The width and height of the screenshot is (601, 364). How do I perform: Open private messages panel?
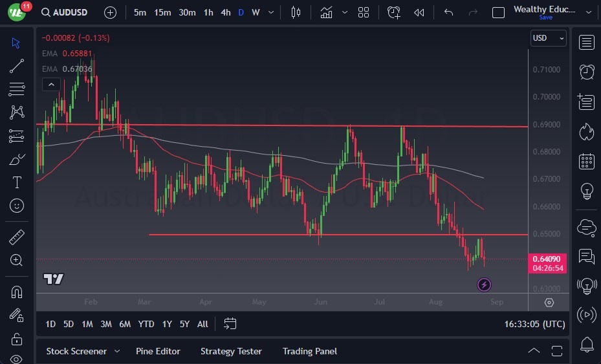click(x=586, y=256)
